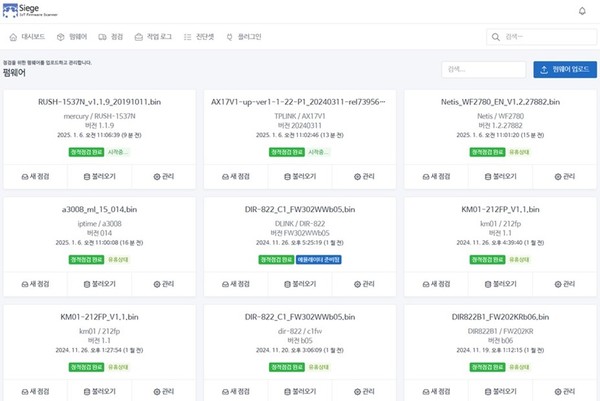The width and height of the screenshot is (600, 401).
Task: Open the 진단셋 navigation item
Action: click(199, 37)
